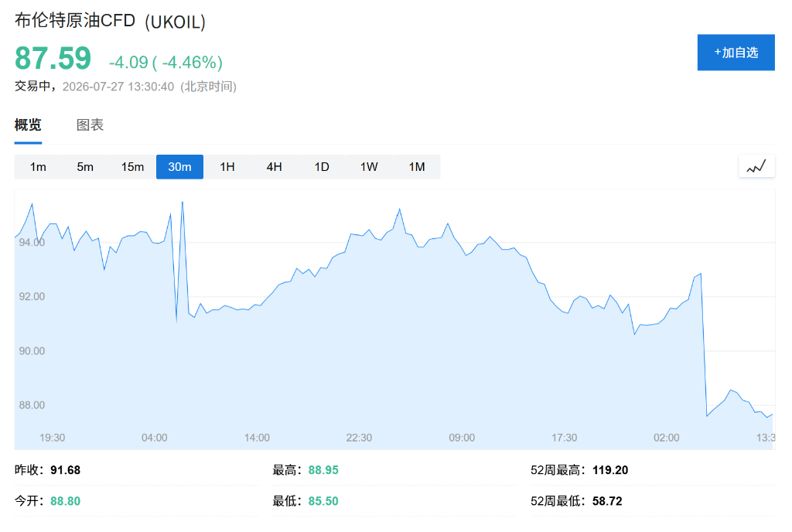
Task: Click the 87.59 current price
Action: click(x=53, y=58)
